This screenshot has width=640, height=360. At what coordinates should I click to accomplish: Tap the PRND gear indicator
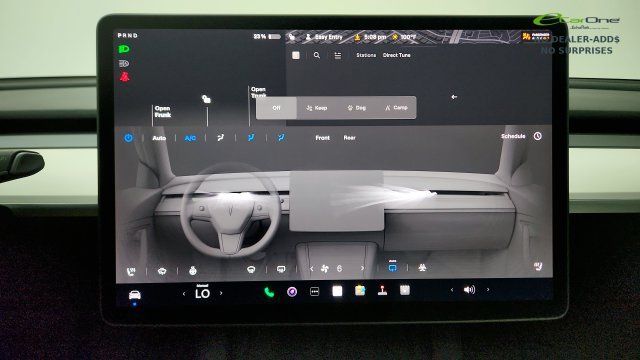(x=128, y=36)
